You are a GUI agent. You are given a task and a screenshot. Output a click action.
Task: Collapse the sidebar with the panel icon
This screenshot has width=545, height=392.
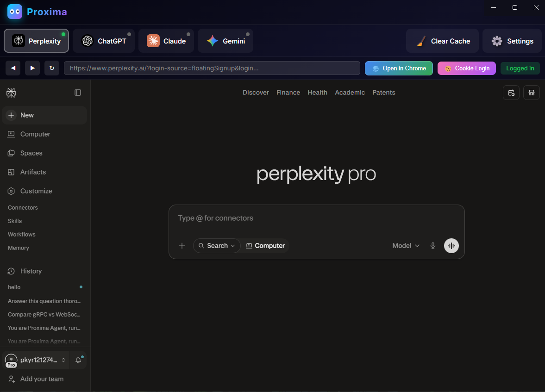click(x=78, y=93)
